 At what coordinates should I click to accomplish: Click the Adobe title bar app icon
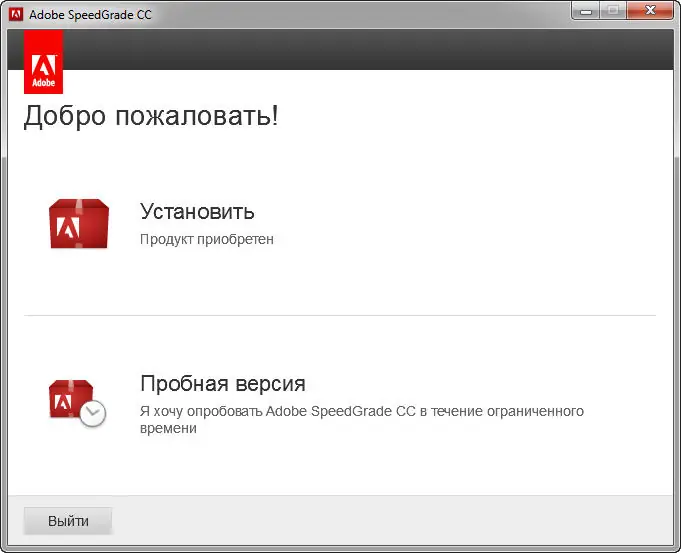coord(16,14)
